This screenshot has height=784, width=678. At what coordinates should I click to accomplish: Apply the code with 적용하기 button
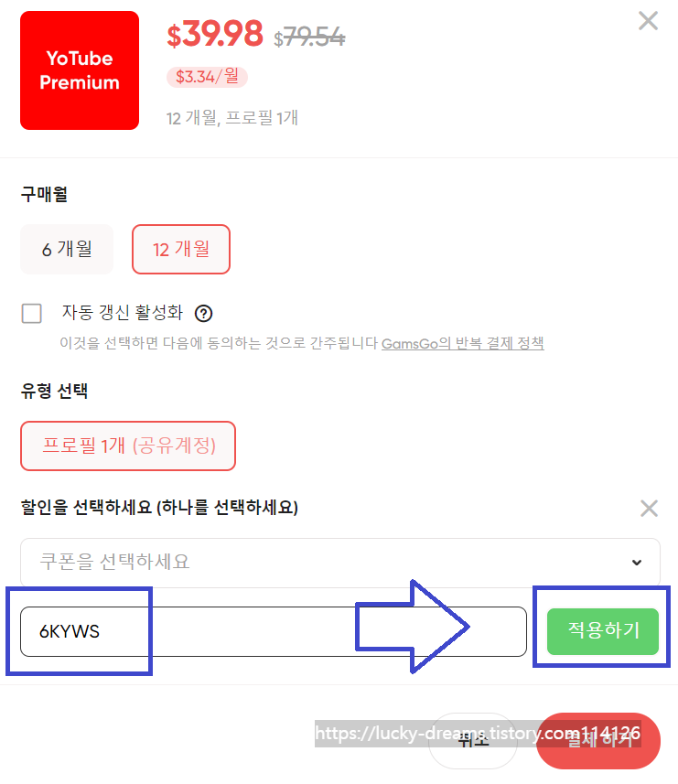[603, 631]
